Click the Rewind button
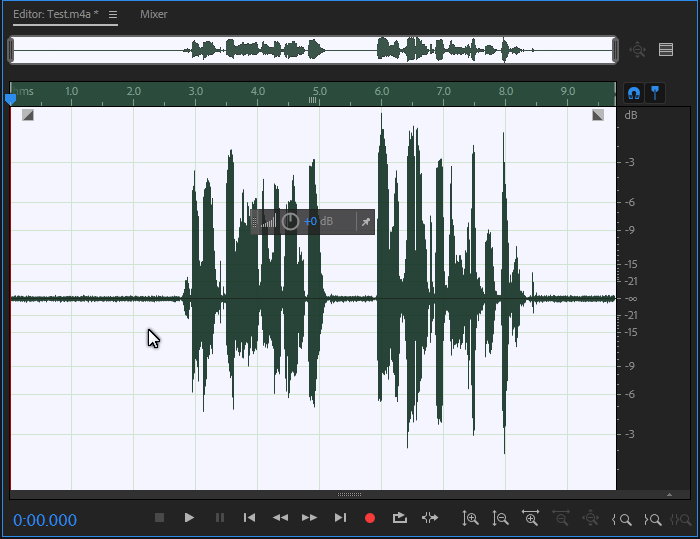Screen dimensions: 700x539 pos(280,518)
